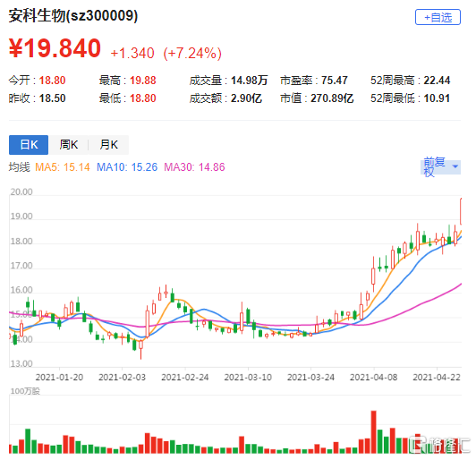Select the 2021-04-22 date axis label
Viewport: 476px width, 460px height.
(437, 378)
